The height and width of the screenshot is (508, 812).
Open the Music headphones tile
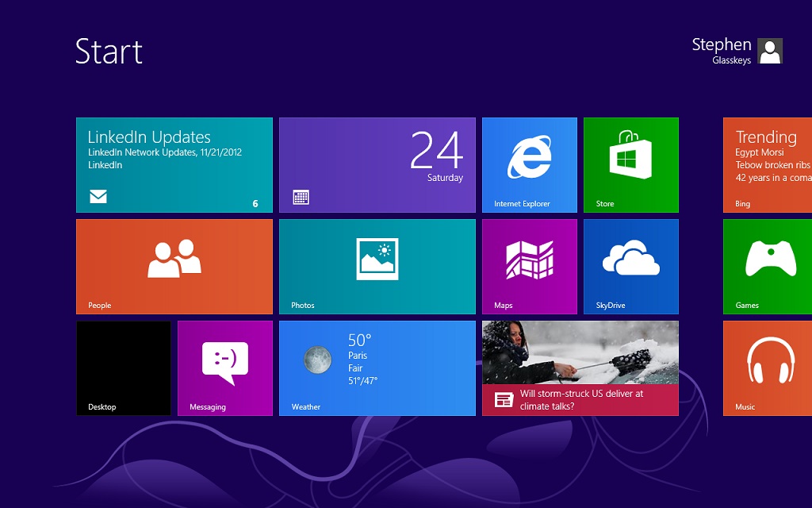[768, 368]
